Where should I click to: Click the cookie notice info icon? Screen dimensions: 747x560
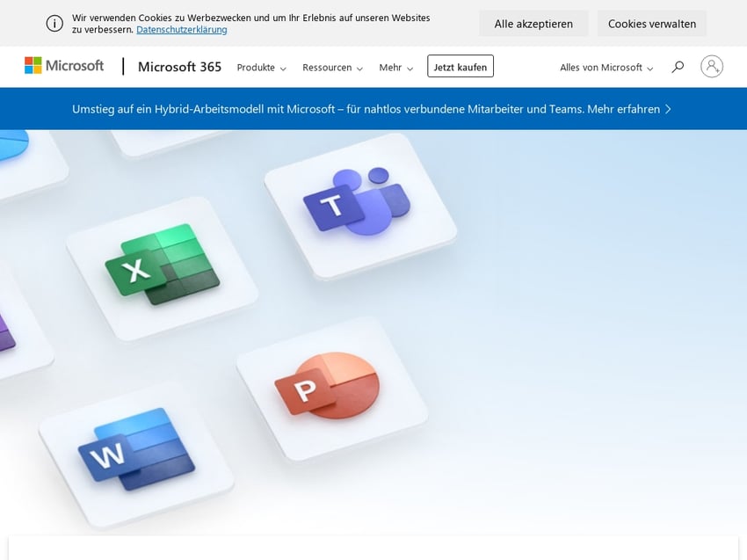54,24
